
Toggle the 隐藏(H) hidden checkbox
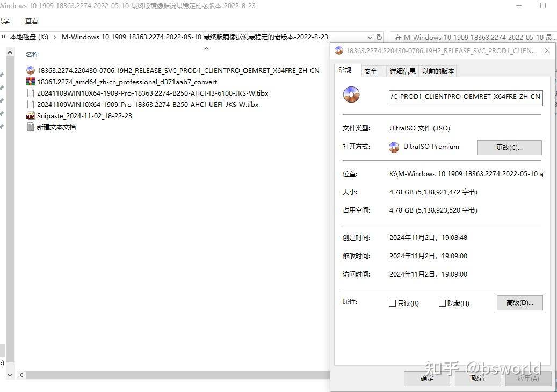[x=442, y=303]
